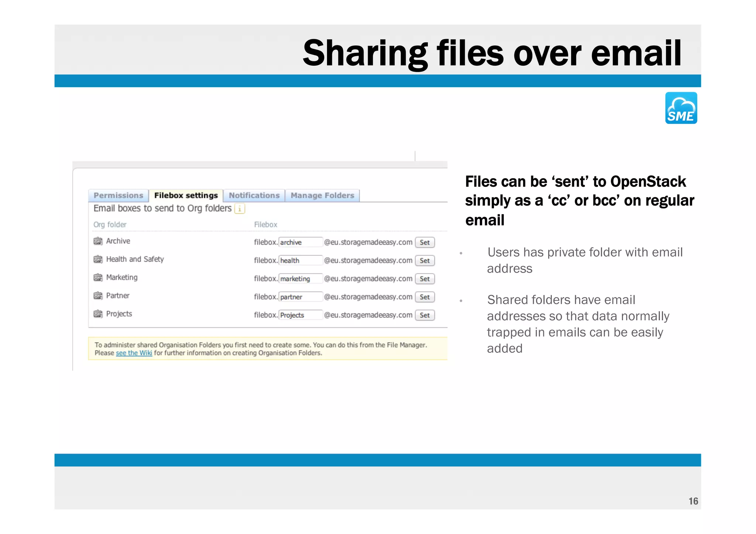Click the Org folder column header
Image resolution: width=756 pixels, height=534 pixels.
click(110, 225)
